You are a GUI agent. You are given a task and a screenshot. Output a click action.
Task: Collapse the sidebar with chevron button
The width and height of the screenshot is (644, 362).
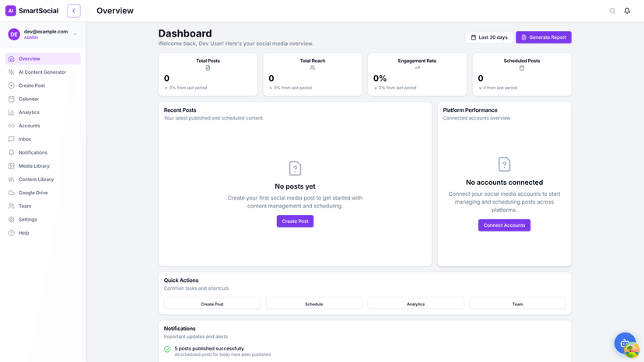coord(74,11)
